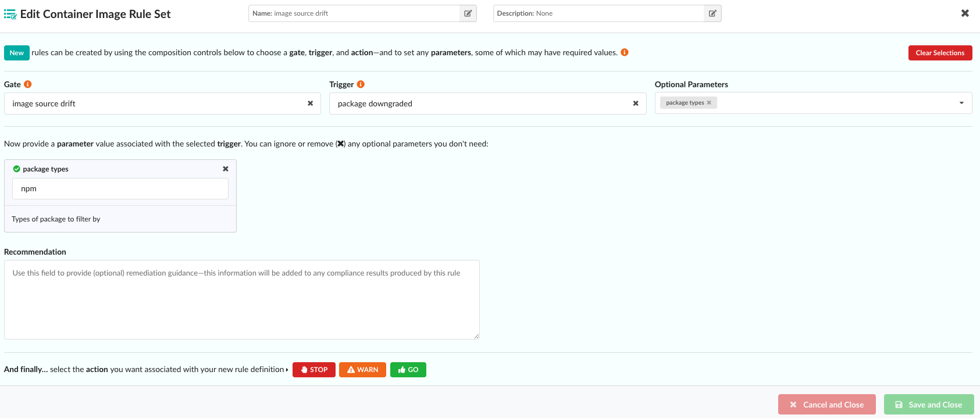Click info icon after the rules instruction sentence

(625, 52)
